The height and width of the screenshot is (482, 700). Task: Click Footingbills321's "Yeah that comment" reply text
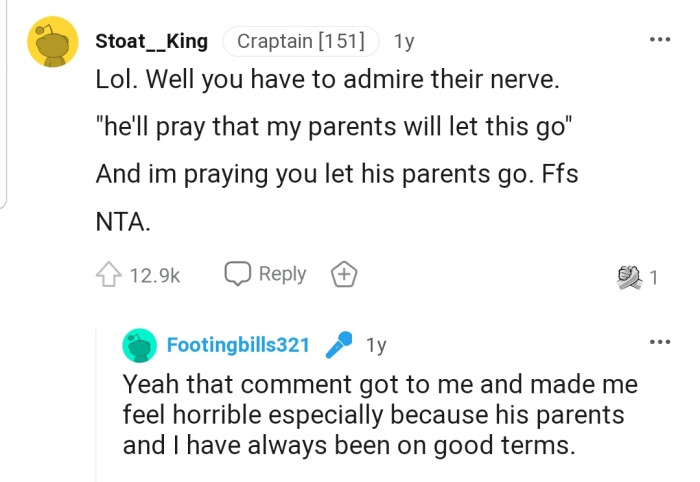[379, 414]
